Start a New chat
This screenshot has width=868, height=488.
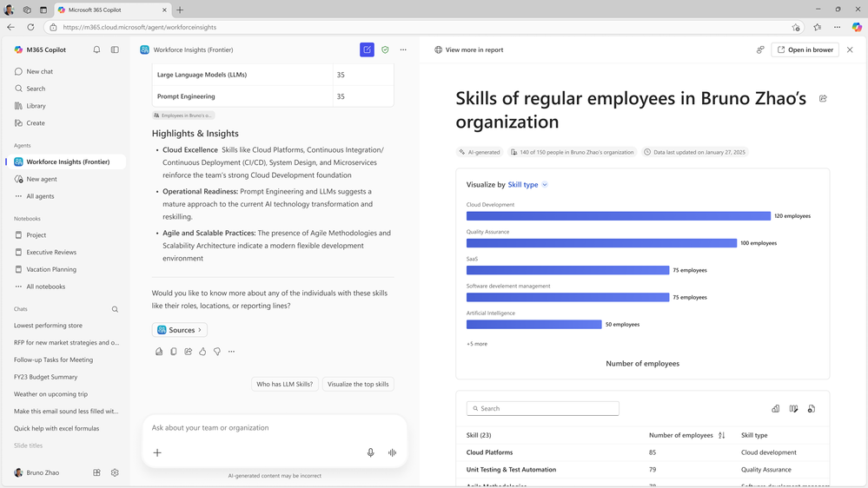point(39,71)
